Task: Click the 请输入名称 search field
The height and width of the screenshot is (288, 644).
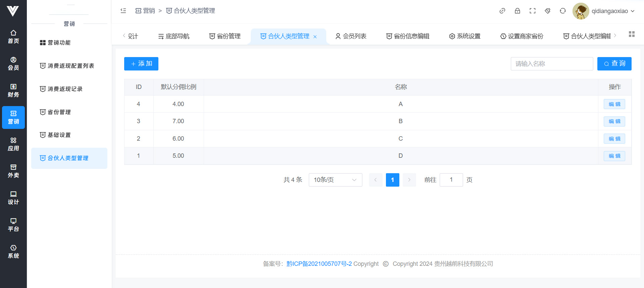Action: click(551, 64)
